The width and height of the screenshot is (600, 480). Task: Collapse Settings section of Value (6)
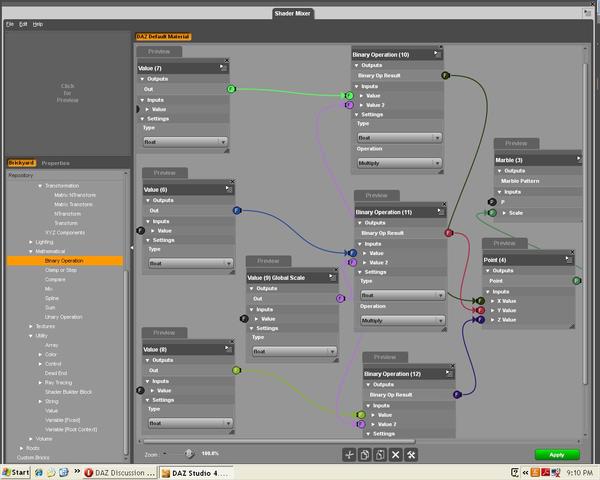click(x=148, y=240)
